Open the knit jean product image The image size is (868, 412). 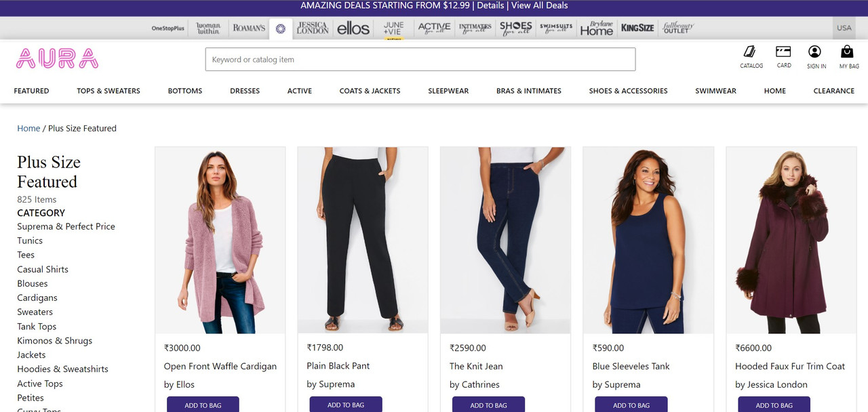point(506,241)
